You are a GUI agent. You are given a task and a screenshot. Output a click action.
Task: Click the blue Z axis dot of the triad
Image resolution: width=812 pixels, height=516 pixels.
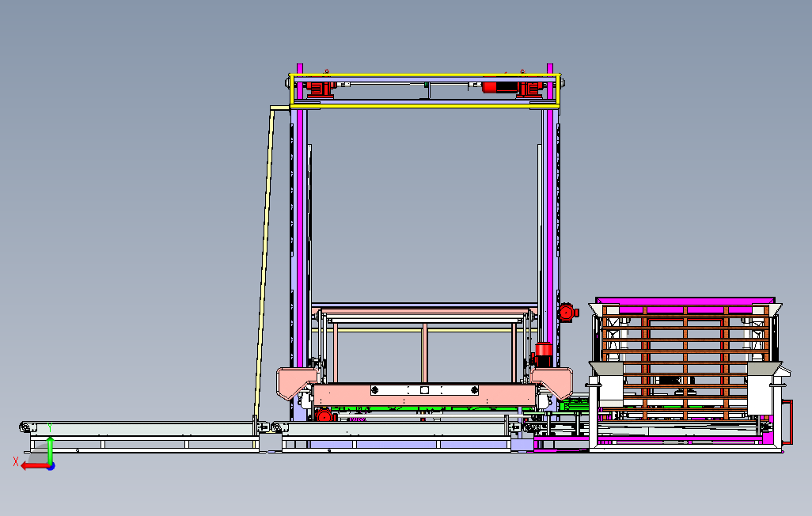(x=51, y=467)
